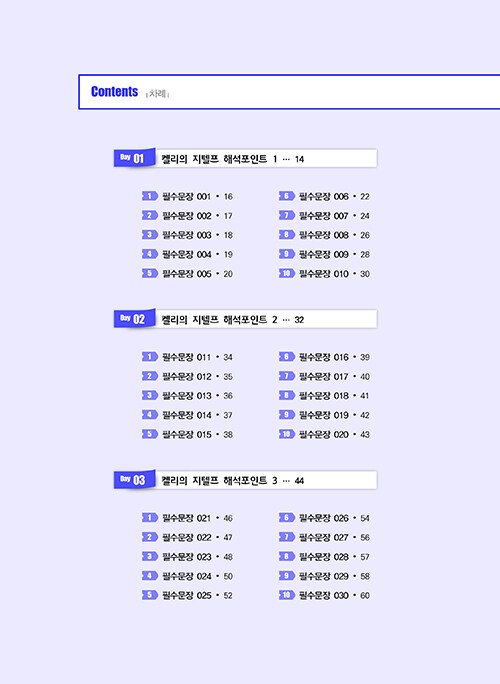This screenshot has width=500, height=684.
Task: Click the Day 01 badge
Action: [x=134, y=158]
